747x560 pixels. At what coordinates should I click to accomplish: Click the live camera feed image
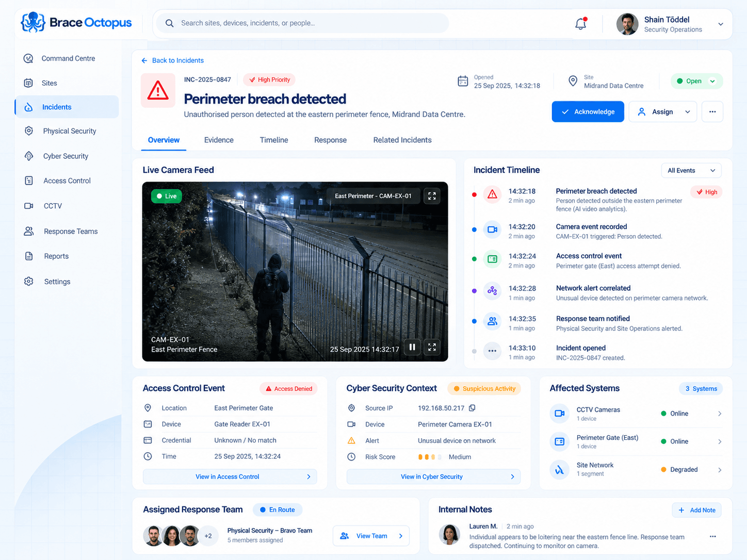295,272
